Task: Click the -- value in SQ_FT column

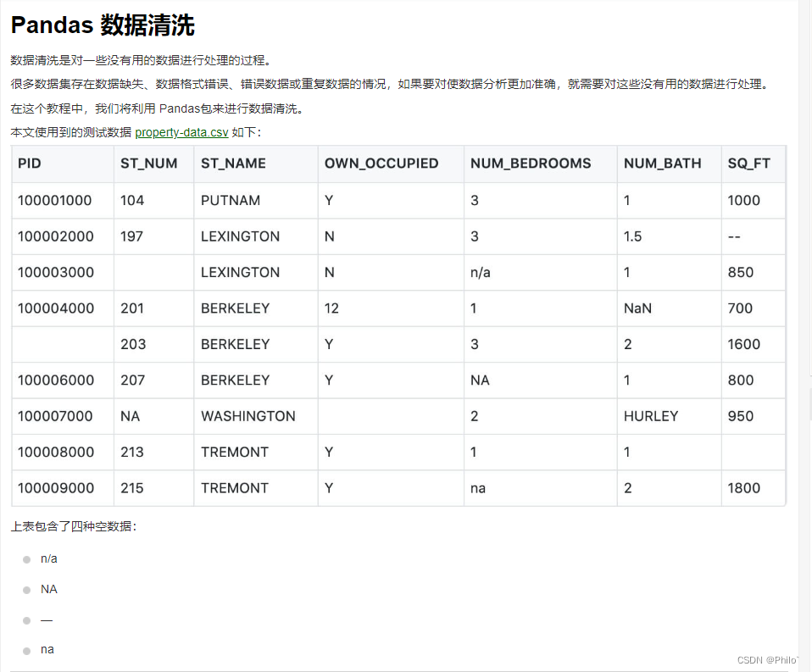Action: click(754, 236)
